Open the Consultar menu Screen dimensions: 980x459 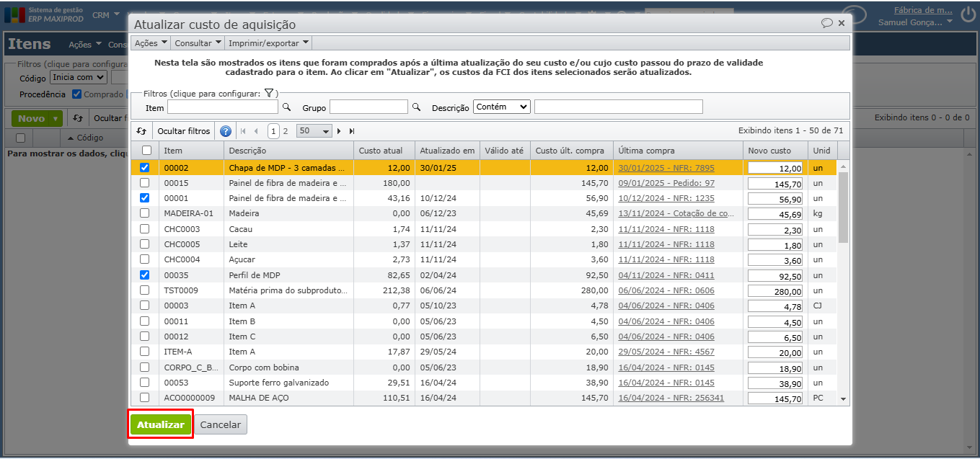tap(197, 43)
